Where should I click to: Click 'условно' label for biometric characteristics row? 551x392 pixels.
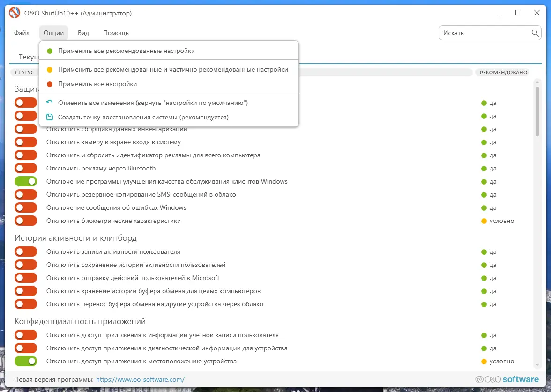pyautogui.click(x=501, y=221)
